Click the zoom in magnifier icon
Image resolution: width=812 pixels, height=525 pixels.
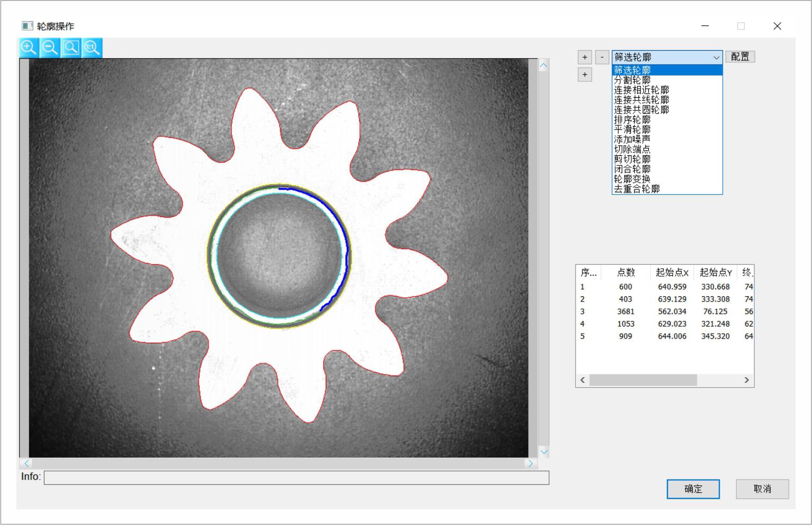(x=29, y=48)
